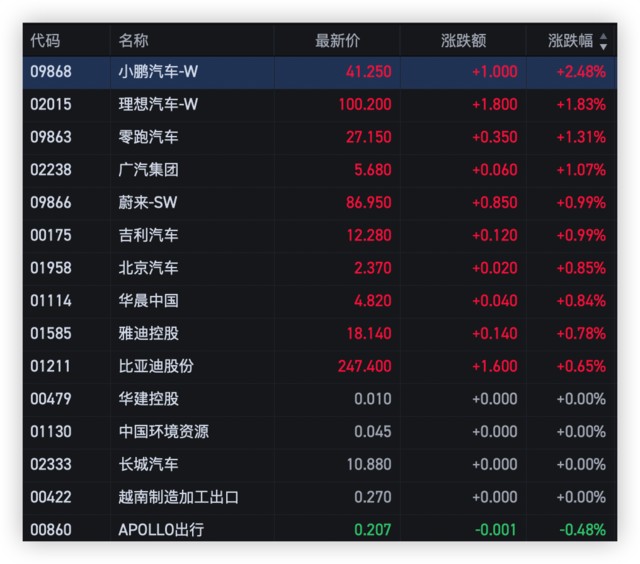Screen dimensions: 640x564
Task: Sort by 涨跌额 column header
Action: point(463,41)
